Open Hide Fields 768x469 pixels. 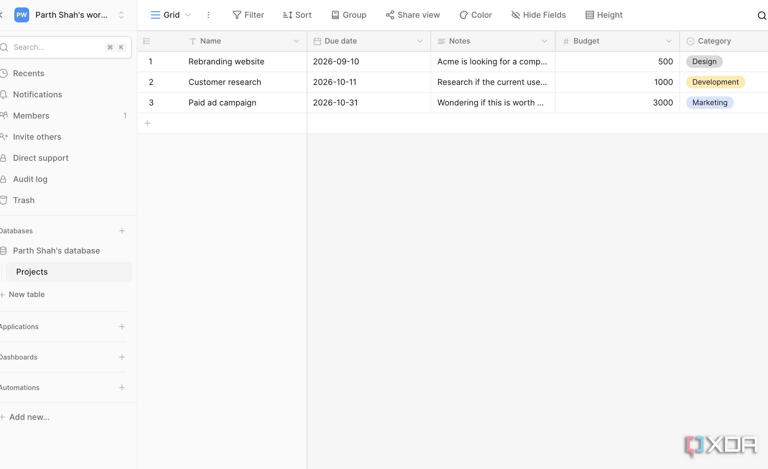(x=538, y=15)
